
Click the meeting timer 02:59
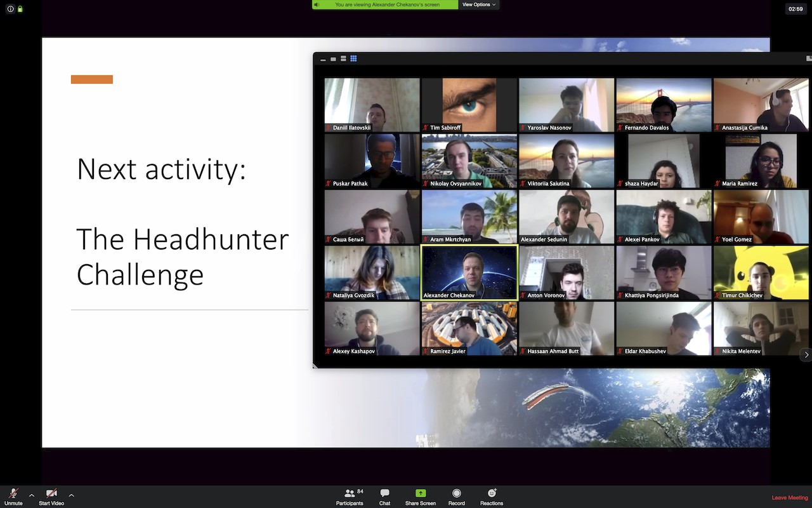coord(796,9)
